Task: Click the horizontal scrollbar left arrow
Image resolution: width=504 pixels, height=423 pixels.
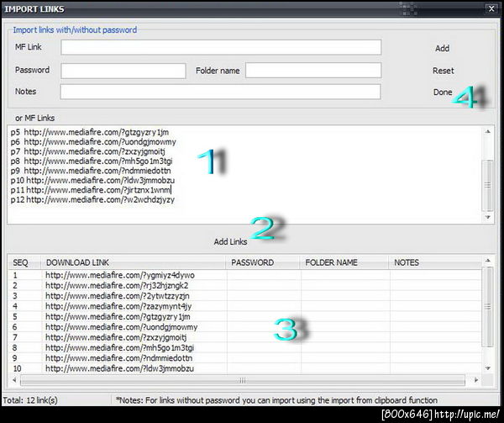Action: tap(14, 380)
